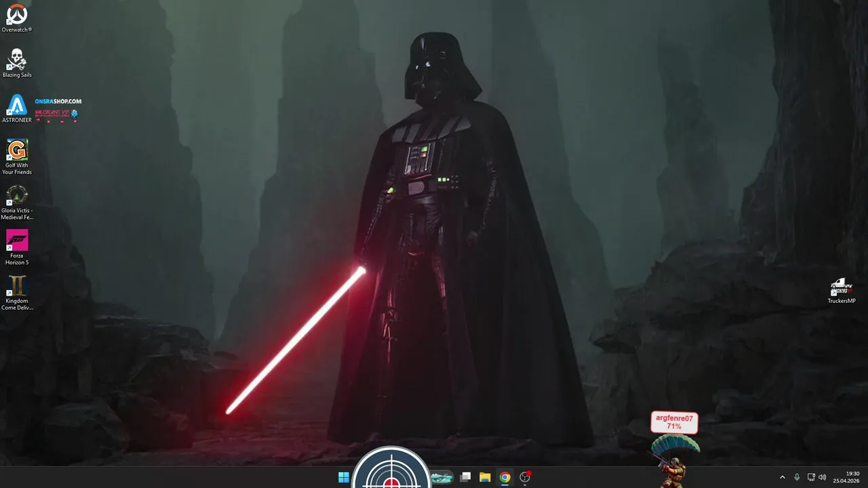Open network settings from tray icon
The image size is (868, 488).
pyautogui.click(x=810, y=477)
